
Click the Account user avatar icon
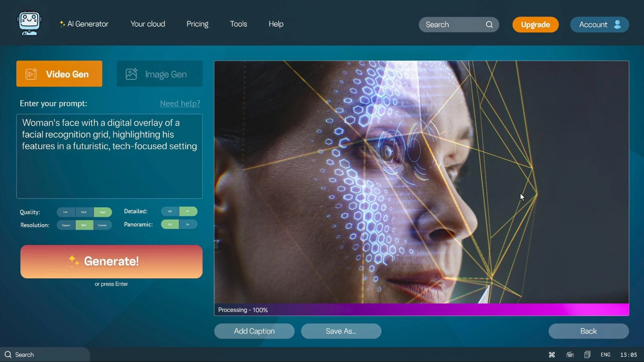618,24
